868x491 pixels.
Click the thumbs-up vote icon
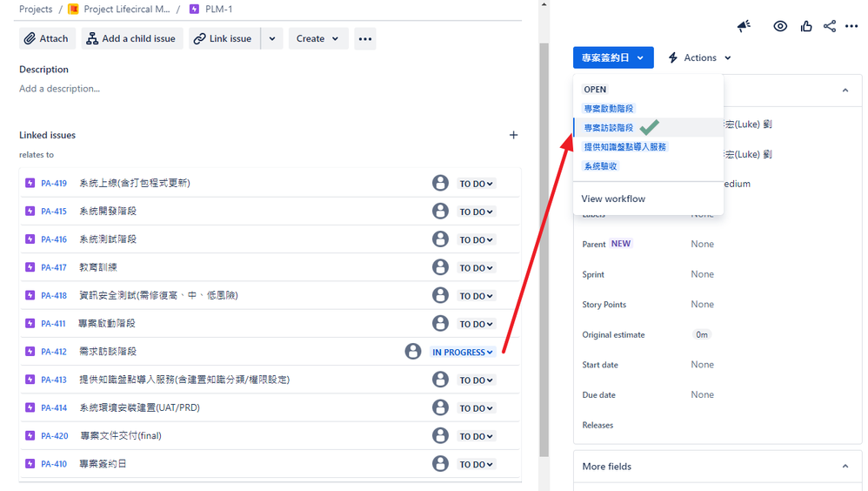pyautogui.click(x=806, y=26)
